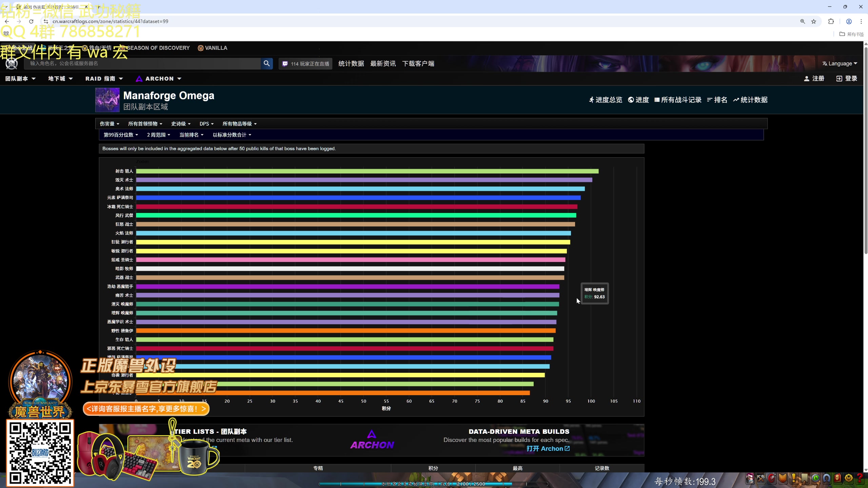Click the browser back arrow
Viewport: 868px width, 488px height.
7,21
